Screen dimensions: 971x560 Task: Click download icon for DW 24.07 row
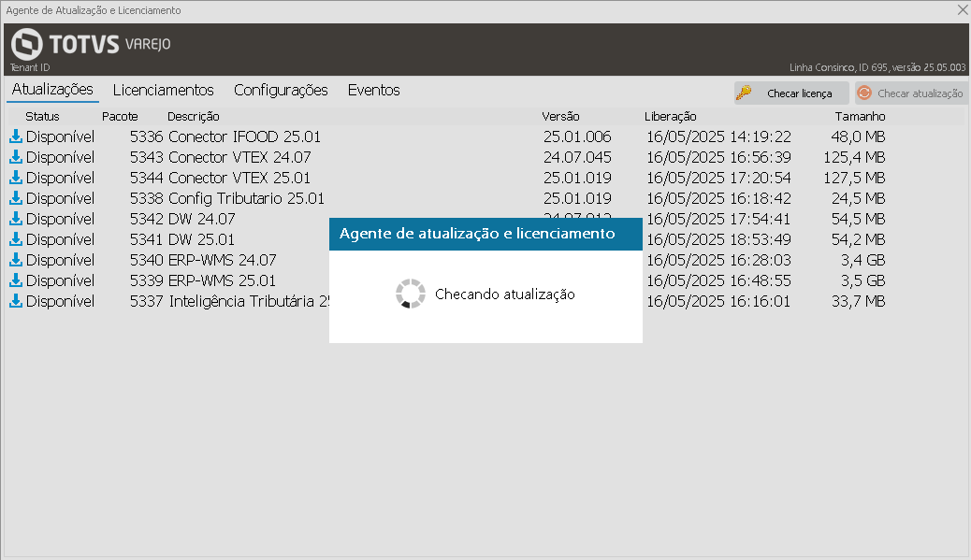click(x=16, y=219)
